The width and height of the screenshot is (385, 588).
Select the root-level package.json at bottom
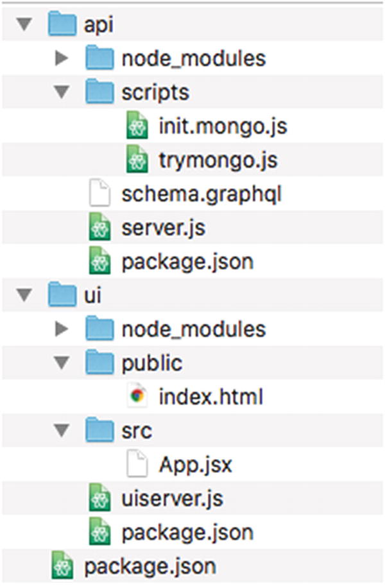coord(150,566)
